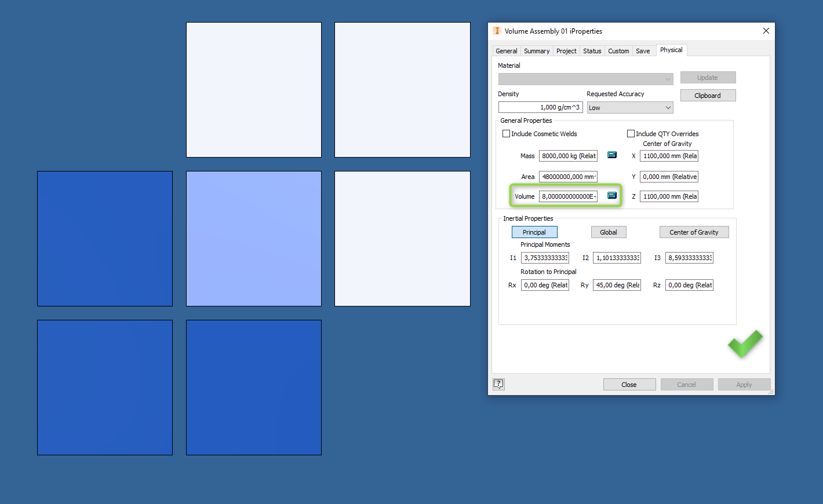Image resolution: width=823 pixels, height=504 pixels.
Task: Close the iProperties dialog with the X
Action: (766, 31)
